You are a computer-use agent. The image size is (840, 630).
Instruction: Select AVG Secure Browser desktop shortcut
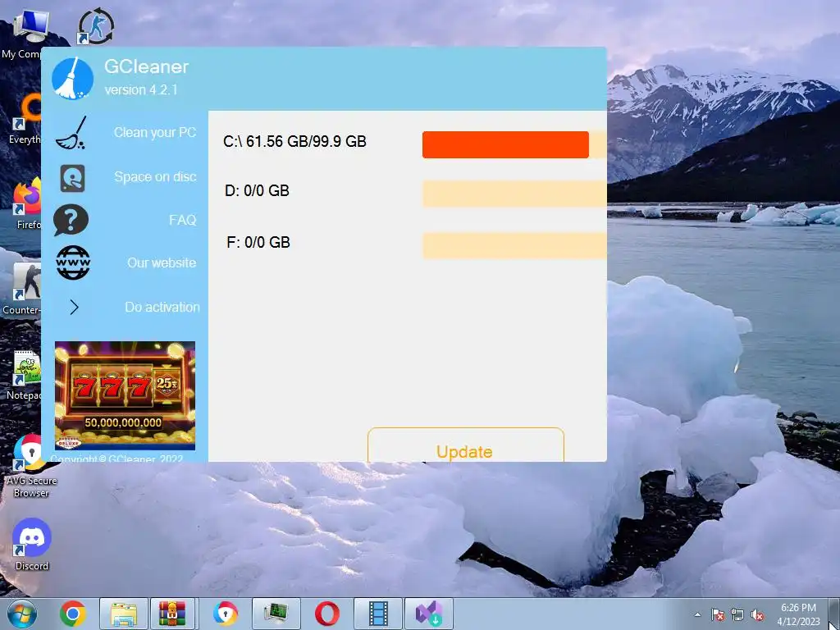[x=31, y=466]
